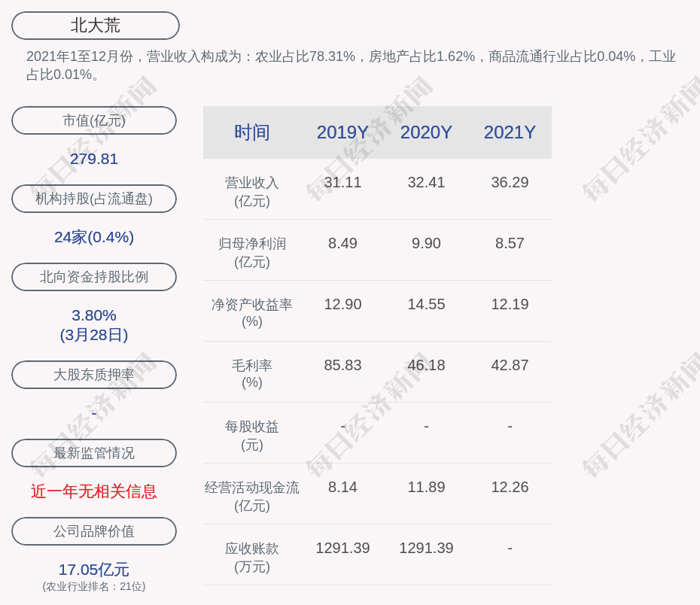Select gross margin value 85.83

(x=342, y=366)
